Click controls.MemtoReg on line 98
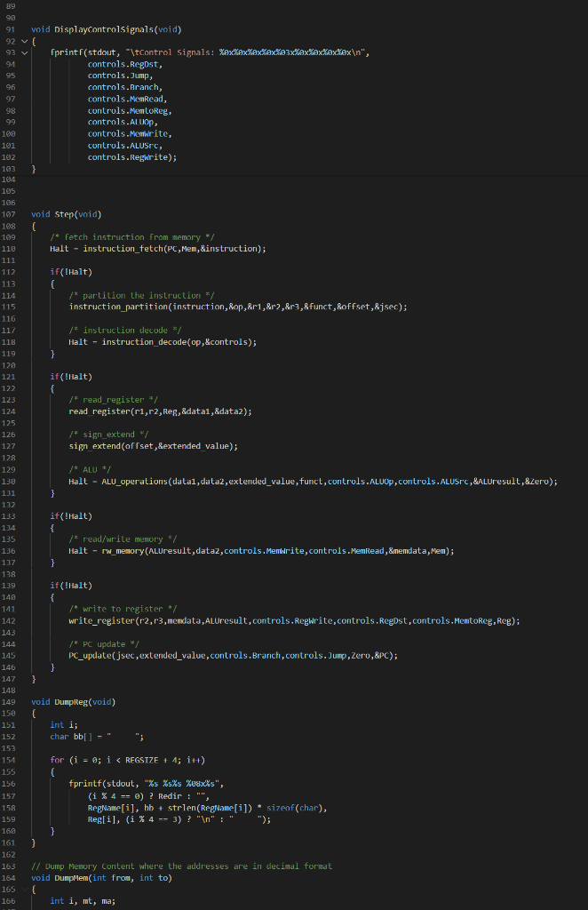The image size is (588, 910). 128,111
